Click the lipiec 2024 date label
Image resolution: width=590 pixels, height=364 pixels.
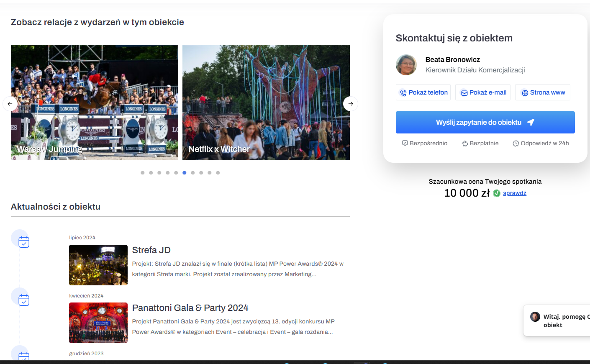[82, 238]
